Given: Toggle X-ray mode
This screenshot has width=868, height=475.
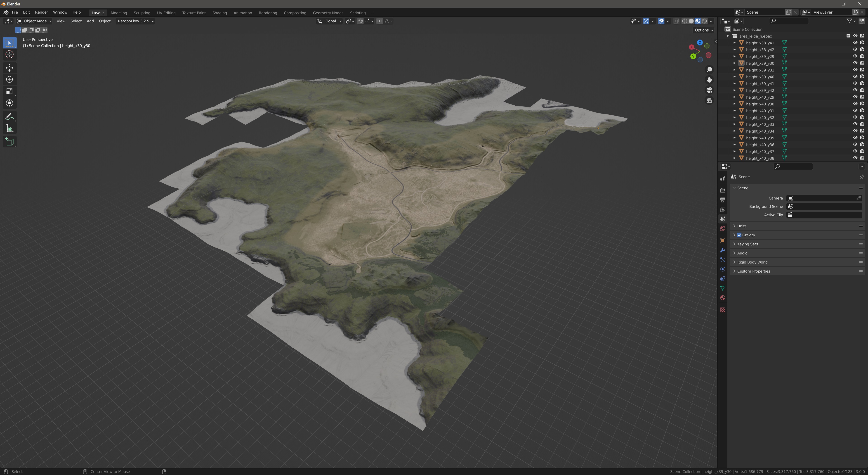Looking at the screenshot, I should click(x=676, y=21).
